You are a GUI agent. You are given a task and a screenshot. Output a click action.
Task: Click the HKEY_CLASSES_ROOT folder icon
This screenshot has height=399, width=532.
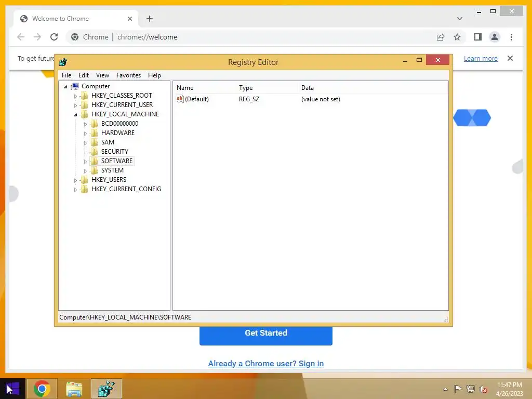tap(85, 96)
